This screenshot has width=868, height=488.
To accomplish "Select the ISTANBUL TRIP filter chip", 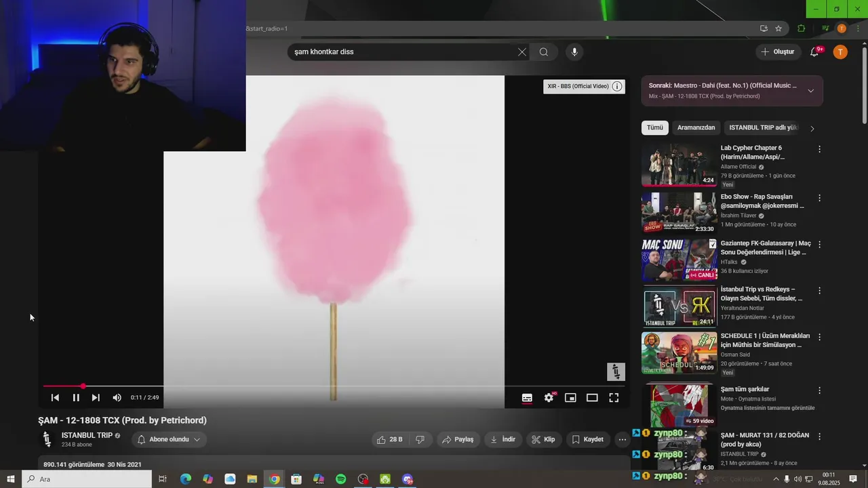I will coord(764,127).
